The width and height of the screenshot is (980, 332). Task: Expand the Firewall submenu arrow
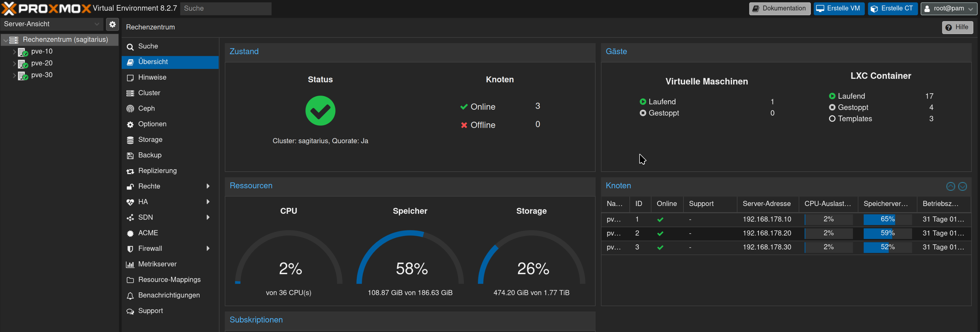pyautogui.click(x=208, y=248)
